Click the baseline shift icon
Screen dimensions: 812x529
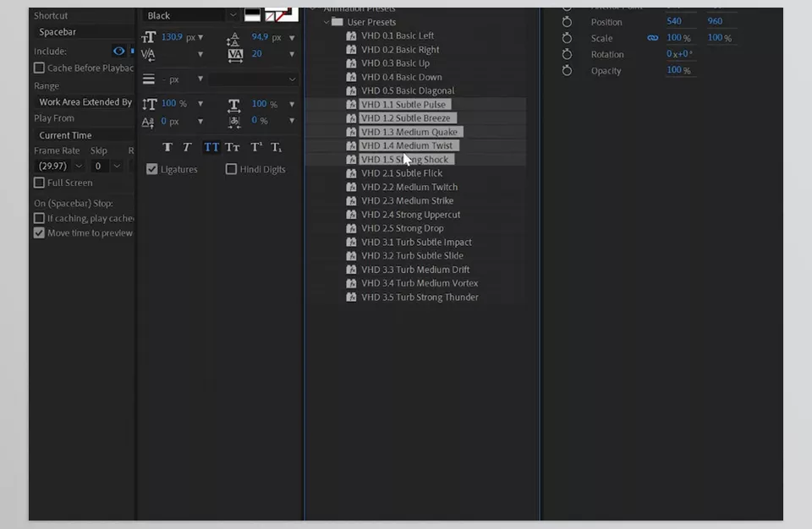coord(148,123)
